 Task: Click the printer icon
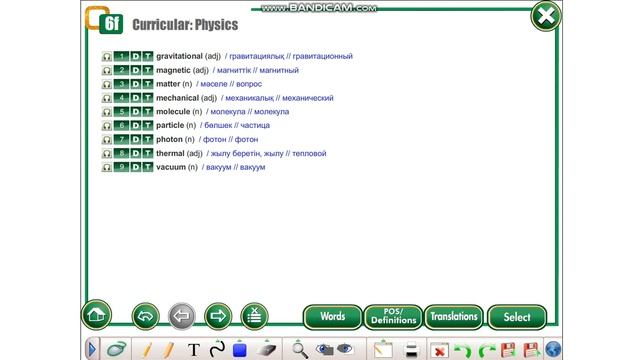point(411,350)
